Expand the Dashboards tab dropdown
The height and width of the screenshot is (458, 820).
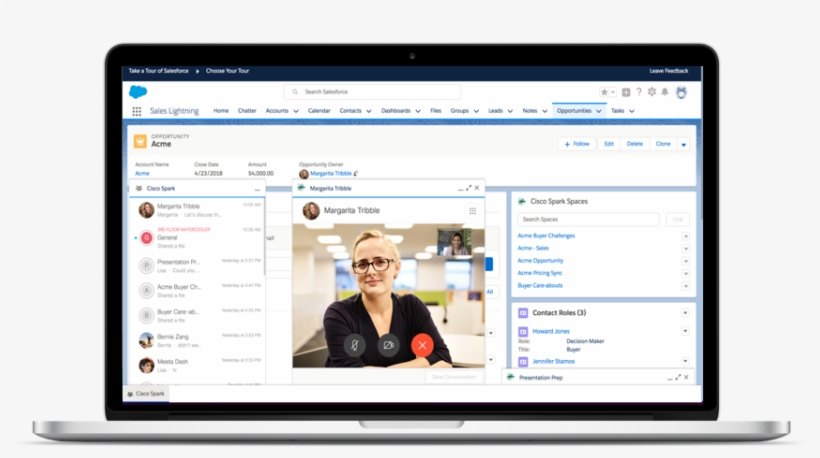pos(418,111)
